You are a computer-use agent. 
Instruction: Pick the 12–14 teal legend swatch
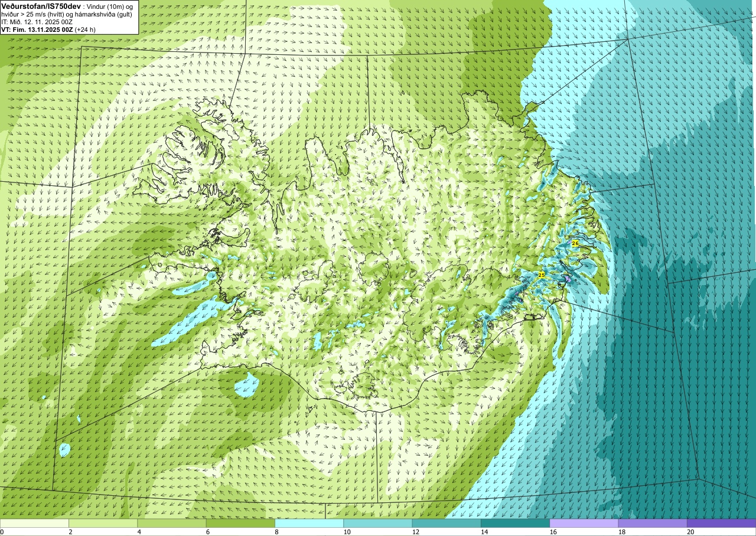click(x=447, y=523)
